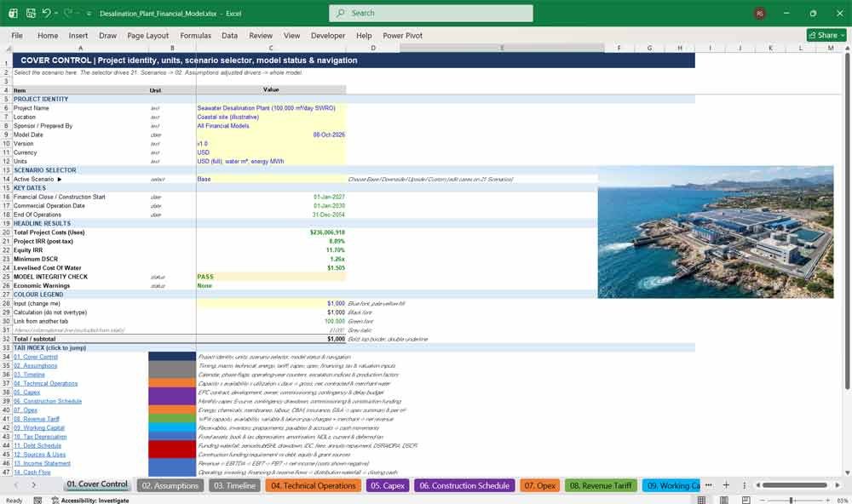
Task: Switch to the 02. Assumptions sheet tab
Action: (170, 485)
